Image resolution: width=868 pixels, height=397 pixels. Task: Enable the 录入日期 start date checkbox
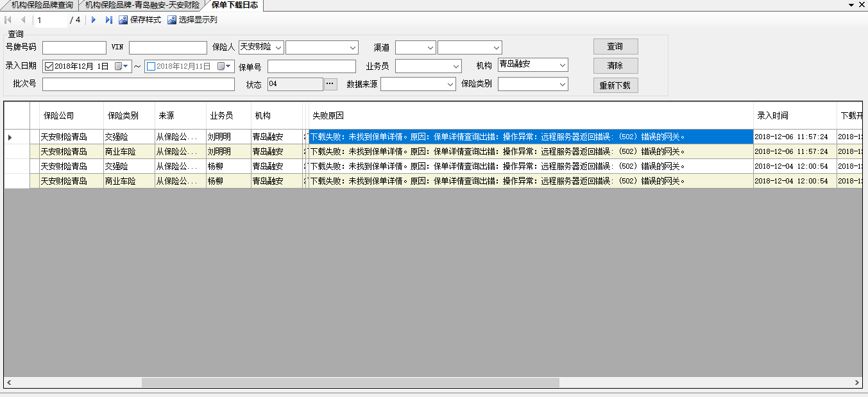(x=49, y=66)
